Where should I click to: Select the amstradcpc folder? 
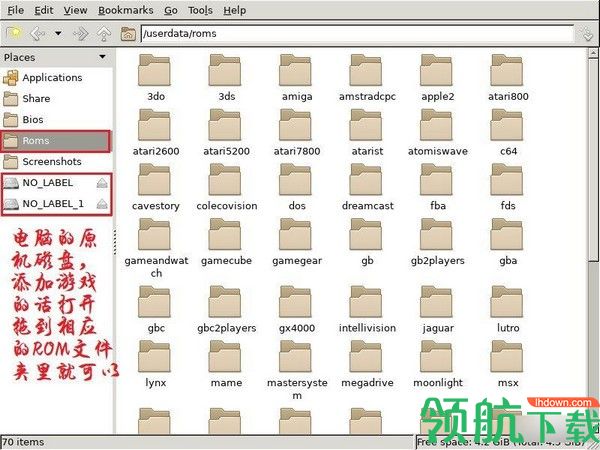point(367,78)
